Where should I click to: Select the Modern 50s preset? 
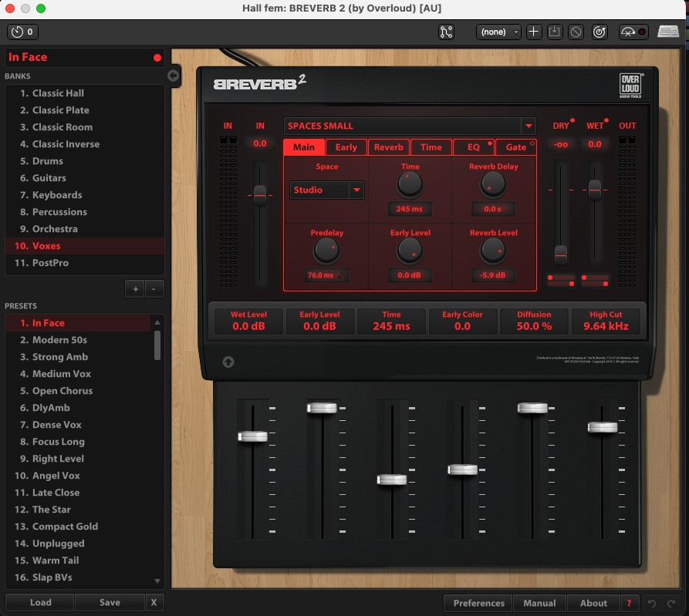pyautogui.click(x=78, y=340)
